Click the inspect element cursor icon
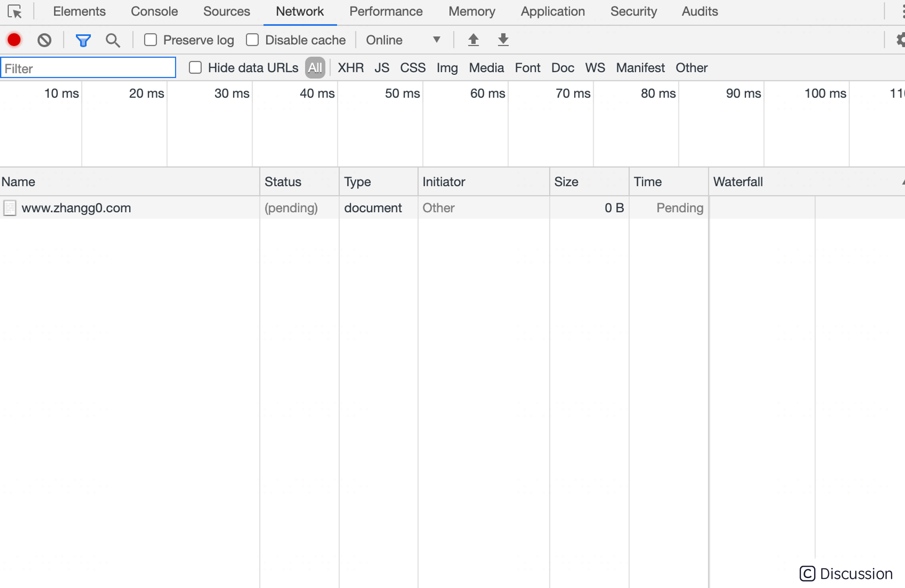The image size is (905, 588). (x=14, y=11)
